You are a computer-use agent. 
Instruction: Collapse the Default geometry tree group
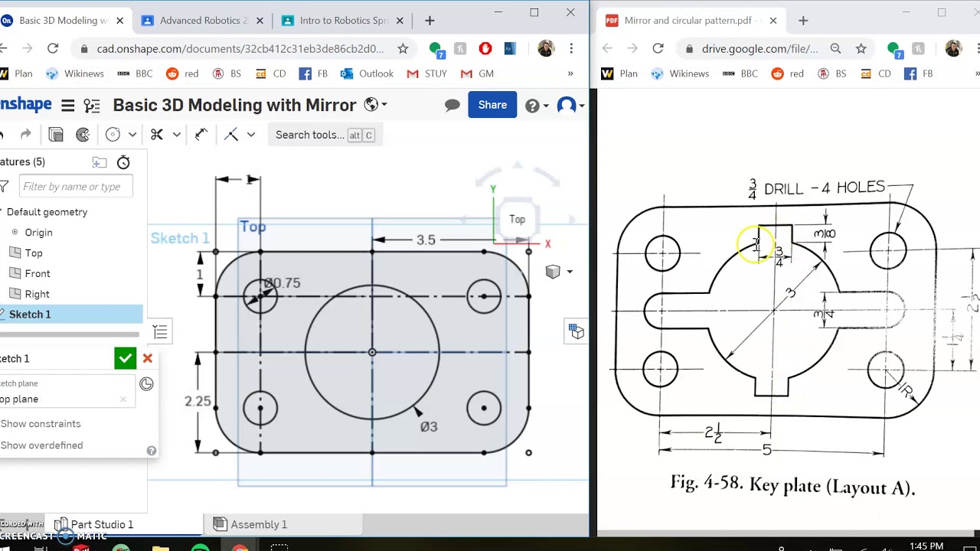coord(2,212)
